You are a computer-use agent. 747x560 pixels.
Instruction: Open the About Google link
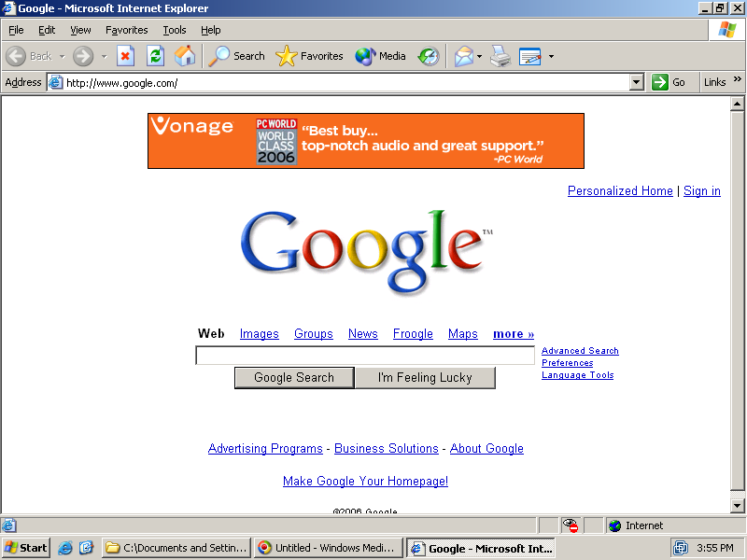[x=486, y=449]
